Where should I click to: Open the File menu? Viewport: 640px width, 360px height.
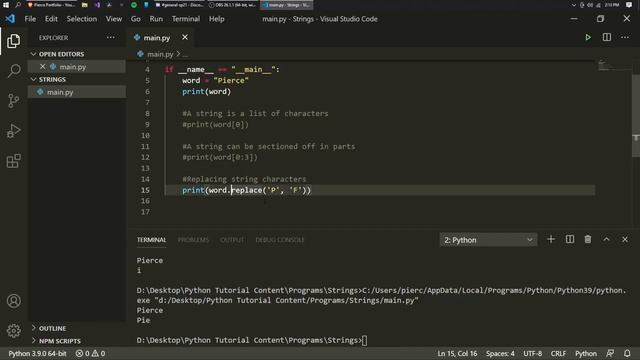(x=30, y=19)
